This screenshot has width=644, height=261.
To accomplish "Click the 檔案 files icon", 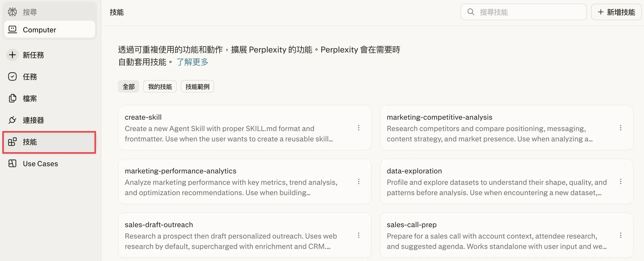I will 12,98.
